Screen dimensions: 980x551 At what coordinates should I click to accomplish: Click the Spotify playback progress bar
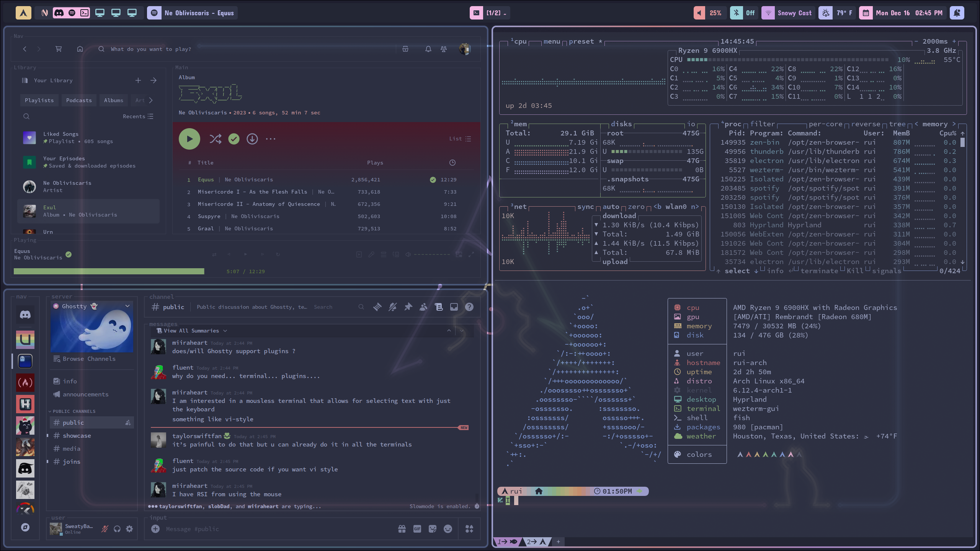pos(109,271)
